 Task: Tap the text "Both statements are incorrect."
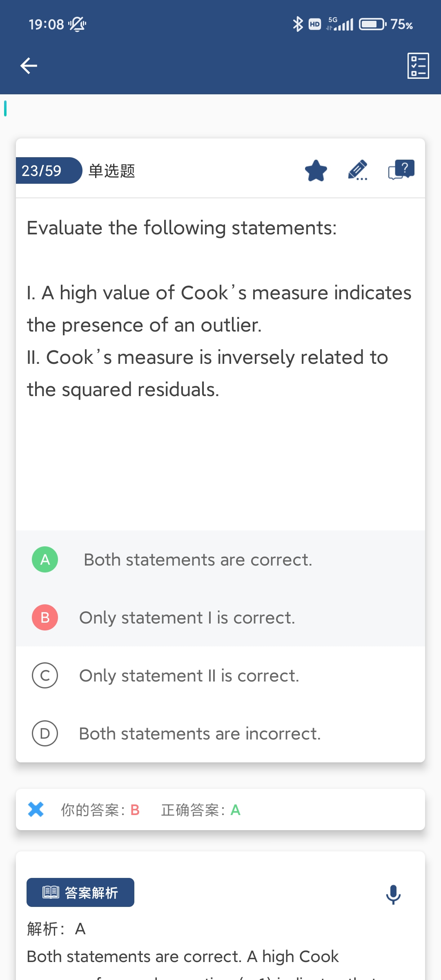pos(200,734)
